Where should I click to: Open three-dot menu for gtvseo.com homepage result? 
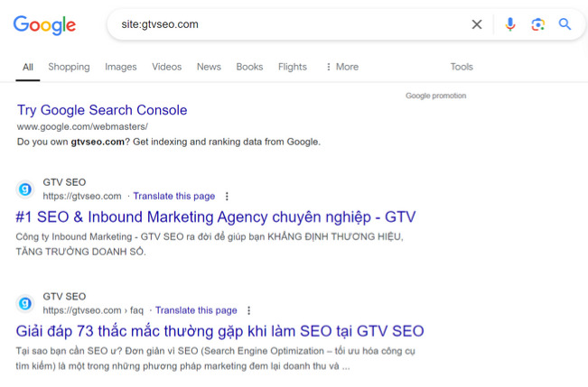tap(227, 197)
